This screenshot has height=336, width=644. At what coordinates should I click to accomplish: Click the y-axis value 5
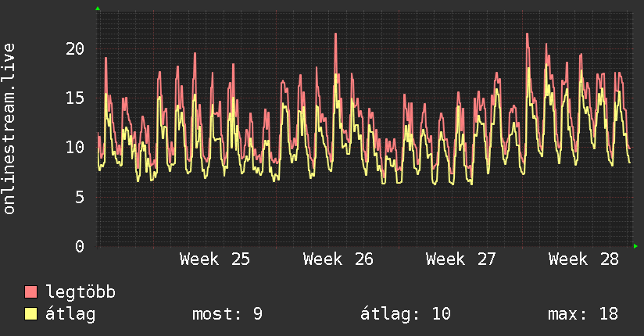[x=80, y=197]
